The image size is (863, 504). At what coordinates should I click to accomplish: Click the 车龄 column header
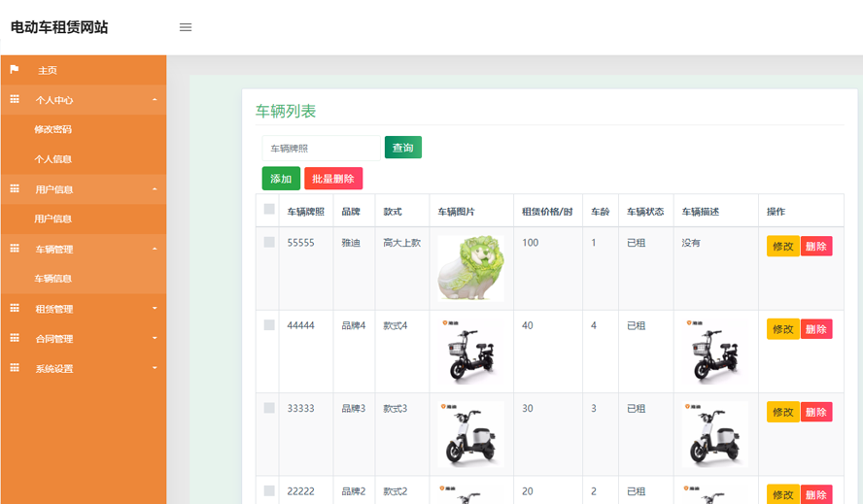coord(600,212)
